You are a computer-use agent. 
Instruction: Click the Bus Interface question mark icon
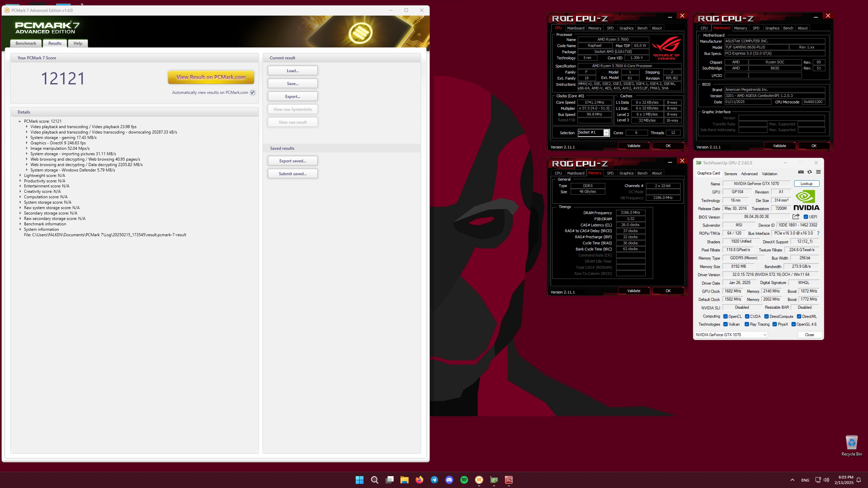pos(818,233)
